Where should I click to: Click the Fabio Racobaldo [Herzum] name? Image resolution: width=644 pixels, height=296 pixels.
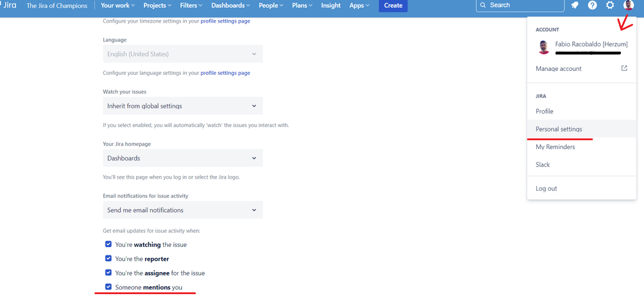coord(591,44)
